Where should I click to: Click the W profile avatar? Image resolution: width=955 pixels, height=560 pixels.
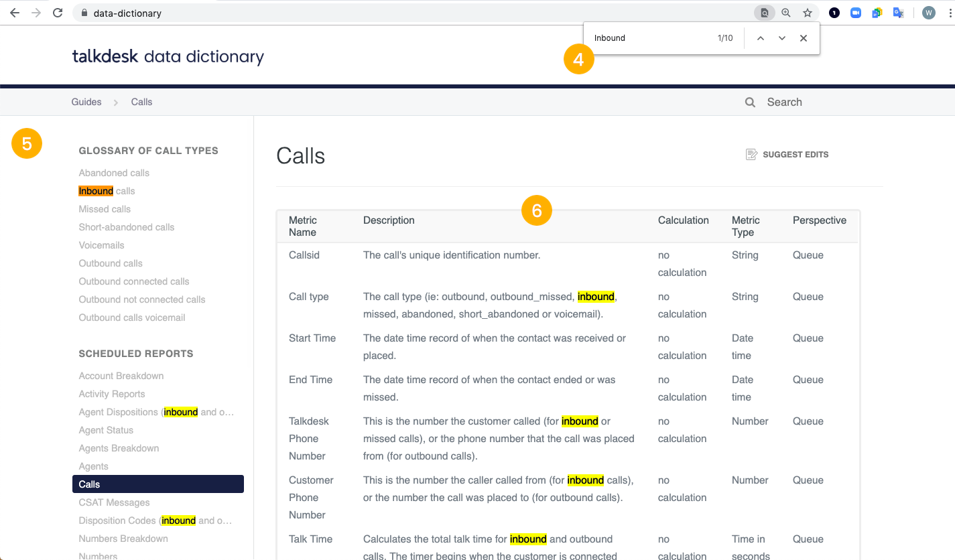928,12
